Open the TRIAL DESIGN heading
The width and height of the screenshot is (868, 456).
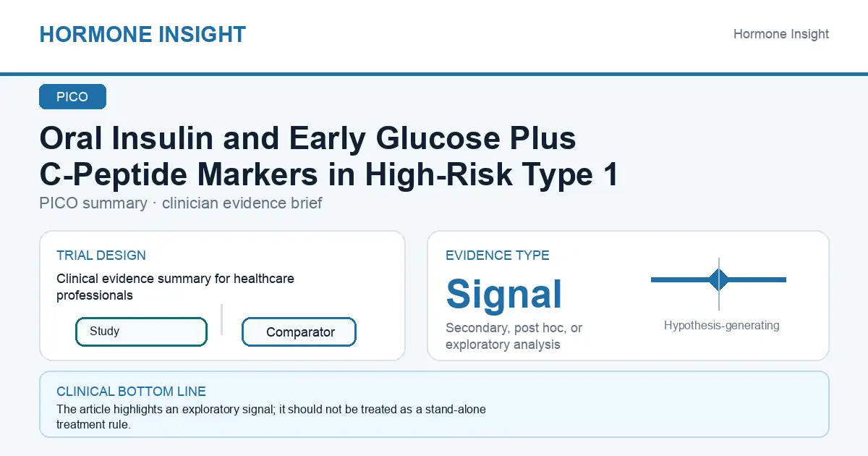click(x=101, y=256)
